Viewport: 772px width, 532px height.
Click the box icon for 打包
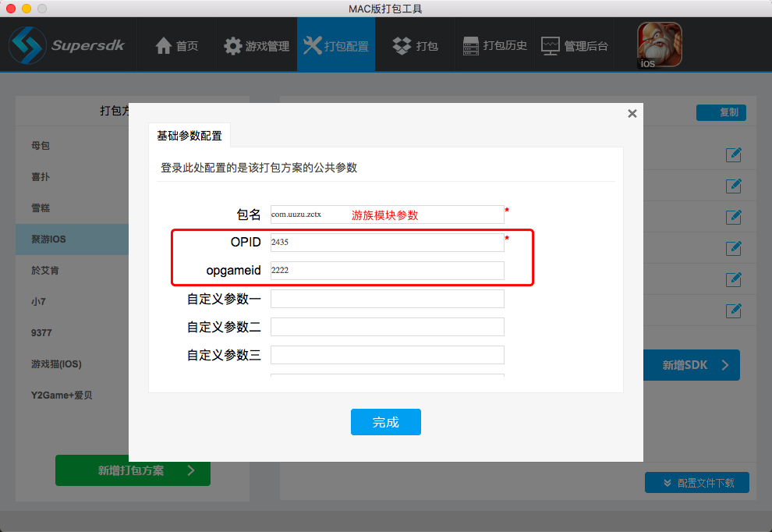[x=402, y=46]
